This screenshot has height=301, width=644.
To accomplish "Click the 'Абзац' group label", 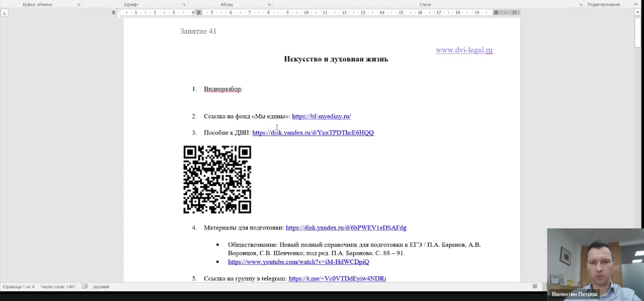I will pyautogui.click(x=227, y=5).
